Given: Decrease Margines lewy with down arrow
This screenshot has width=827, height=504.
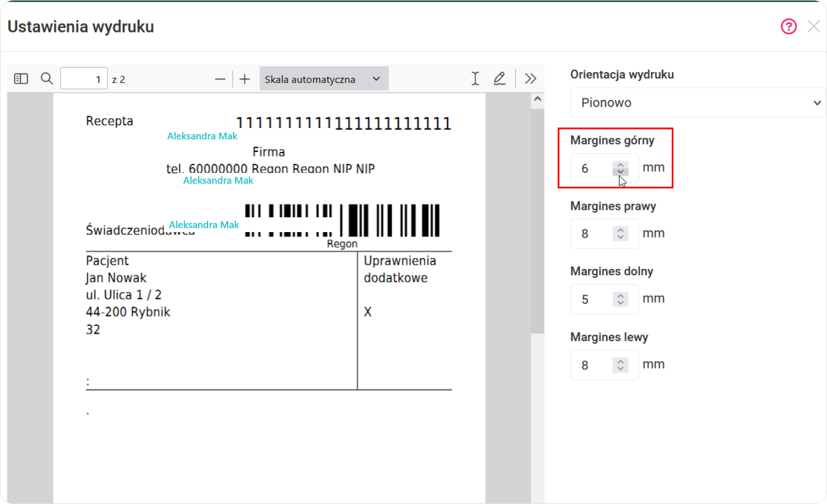Looking at the screenshot, I should click(621, 369).
